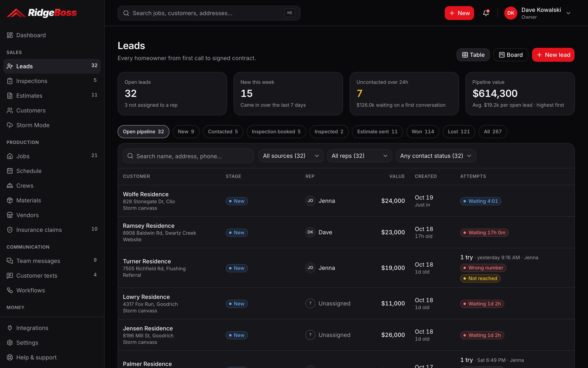The image size is (588, 368).
Task: Click the Customer texts icon
Action: 10,276
